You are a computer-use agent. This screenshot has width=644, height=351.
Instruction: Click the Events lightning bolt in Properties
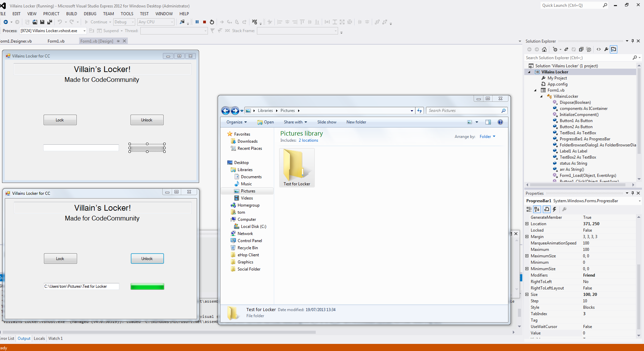(x=555, y=209)
